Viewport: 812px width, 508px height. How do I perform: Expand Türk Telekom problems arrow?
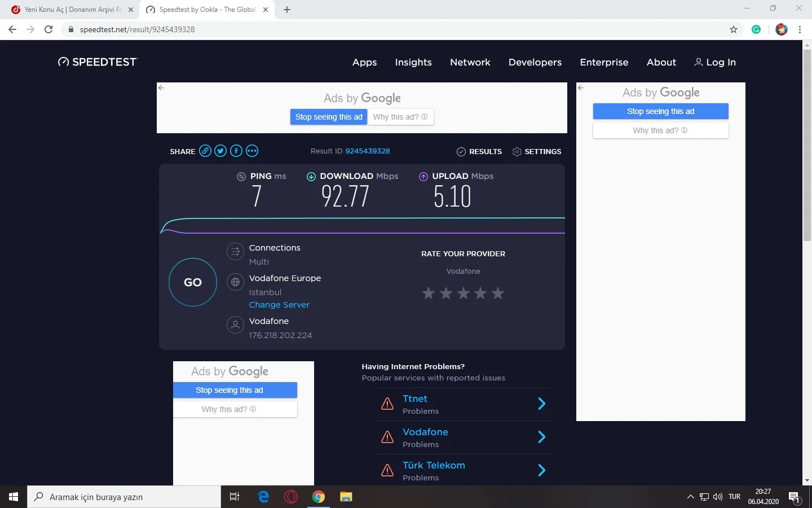[x=541, y=470]
